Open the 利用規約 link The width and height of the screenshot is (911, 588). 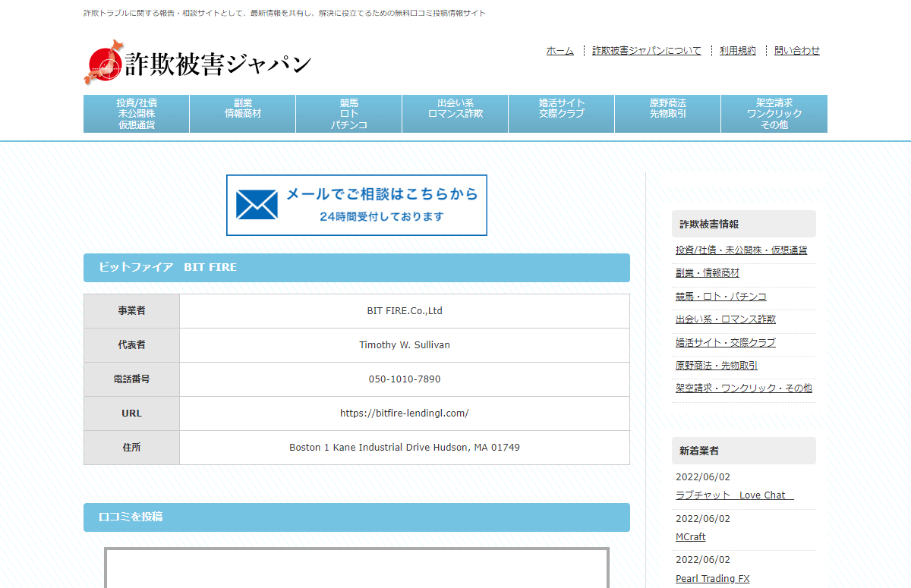point(736,50)
